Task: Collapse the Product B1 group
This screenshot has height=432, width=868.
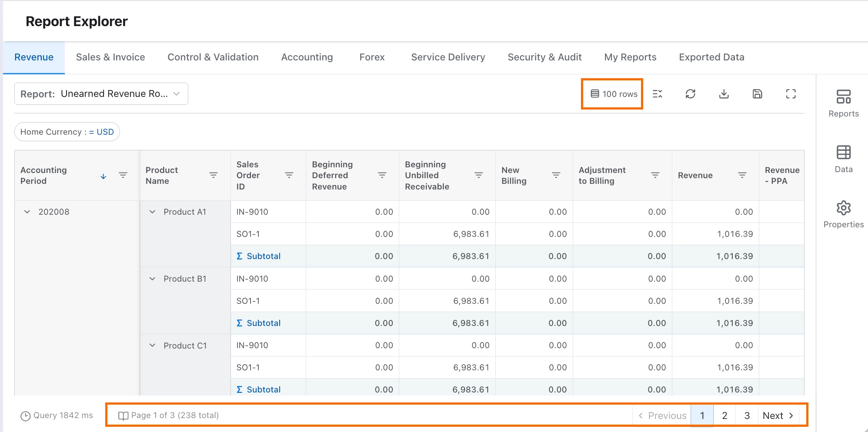Action: (152, 279)
